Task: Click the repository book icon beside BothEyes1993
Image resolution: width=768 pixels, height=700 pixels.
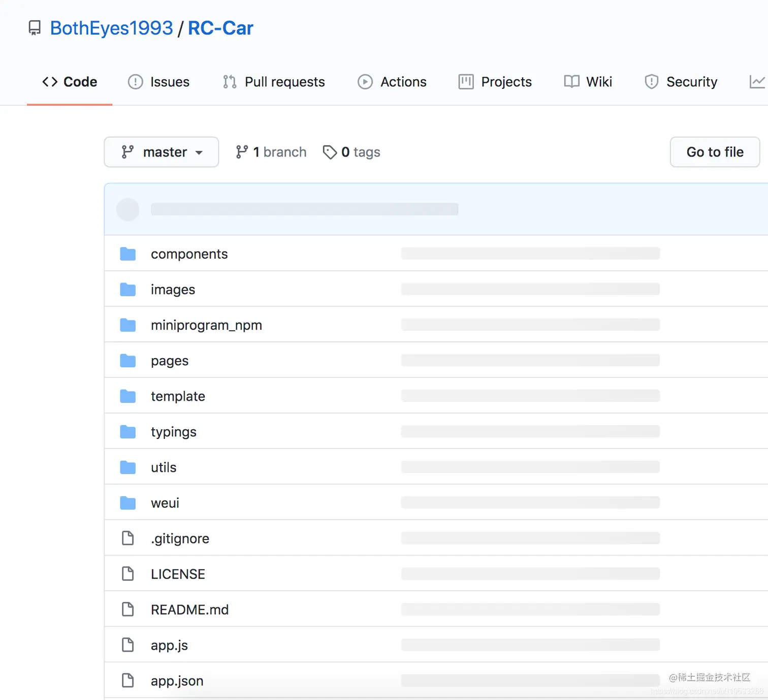Action: pos(35,28)
